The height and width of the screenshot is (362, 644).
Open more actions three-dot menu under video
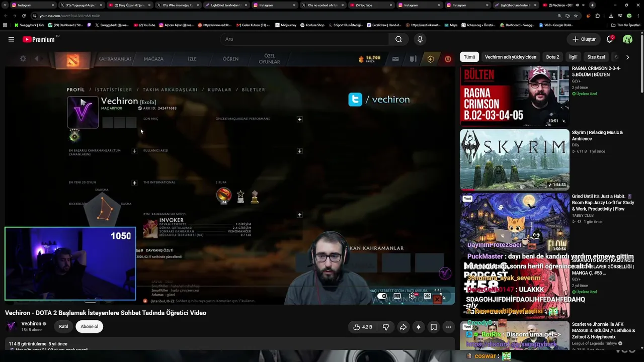[x=448, y=327]
